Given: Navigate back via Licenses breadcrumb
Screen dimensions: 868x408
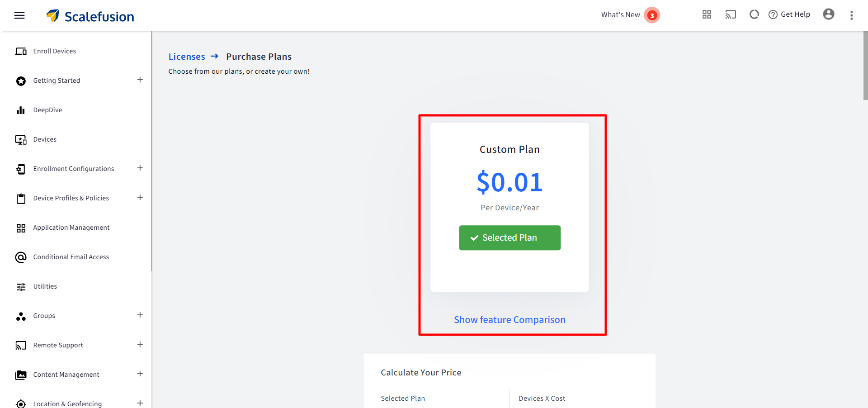Looking at the screenshot, I should [x=187, y=57].
